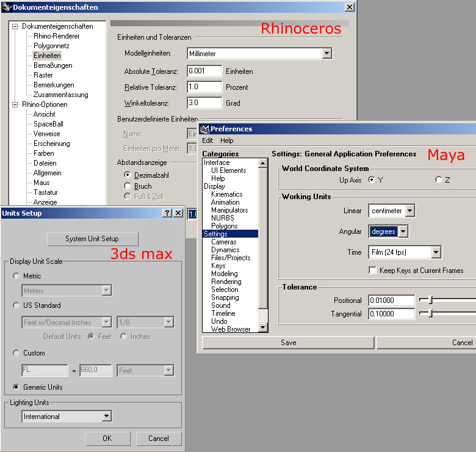Select Ansicht under Rhino-Optionen
The height and width of the screenshot is (452, 476).
(x=45, y=114)
